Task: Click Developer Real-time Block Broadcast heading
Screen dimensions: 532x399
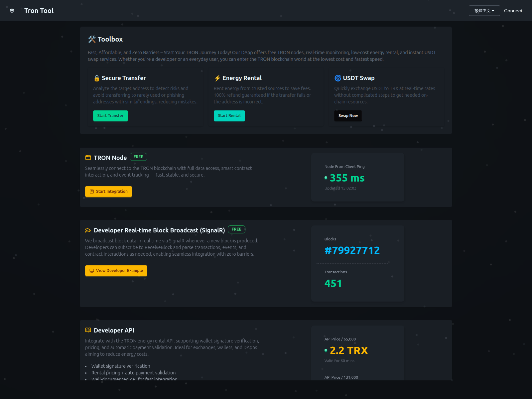Action: click(x=159, y=230)
